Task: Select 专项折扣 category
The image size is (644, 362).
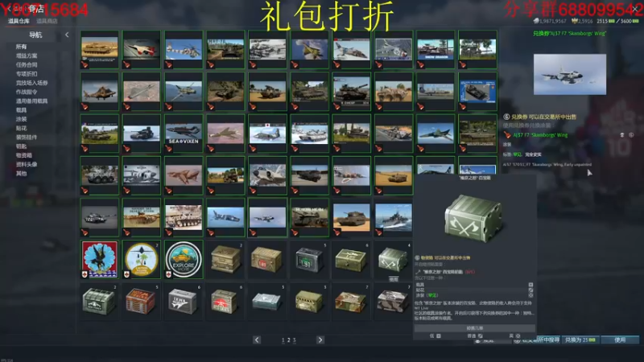Action: point(27,74)
